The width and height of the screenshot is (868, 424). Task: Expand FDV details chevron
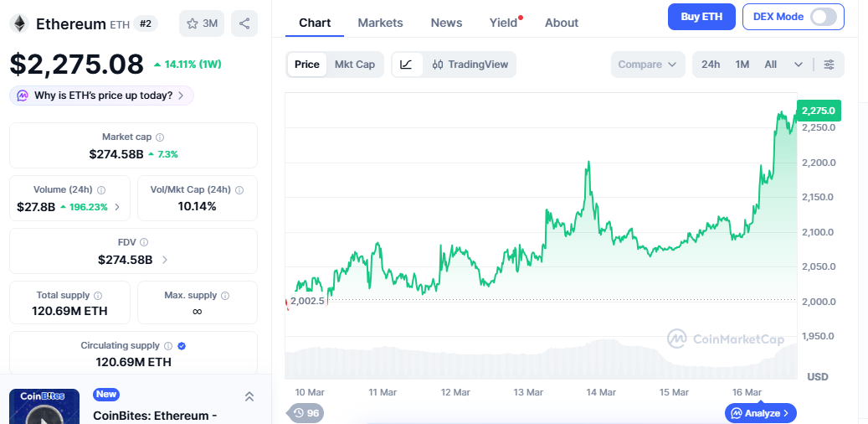[x=165, y=260]
